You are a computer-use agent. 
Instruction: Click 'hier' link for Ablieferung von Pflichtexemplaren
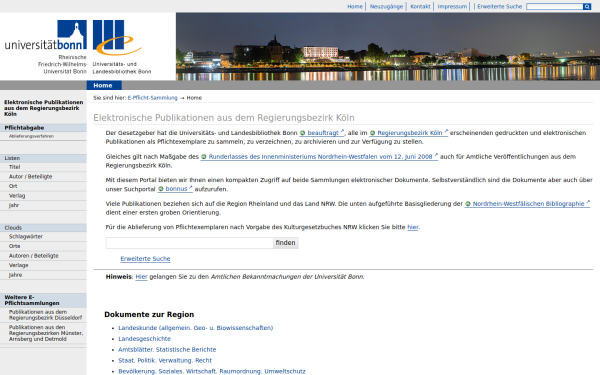click(x=412, y=227)
